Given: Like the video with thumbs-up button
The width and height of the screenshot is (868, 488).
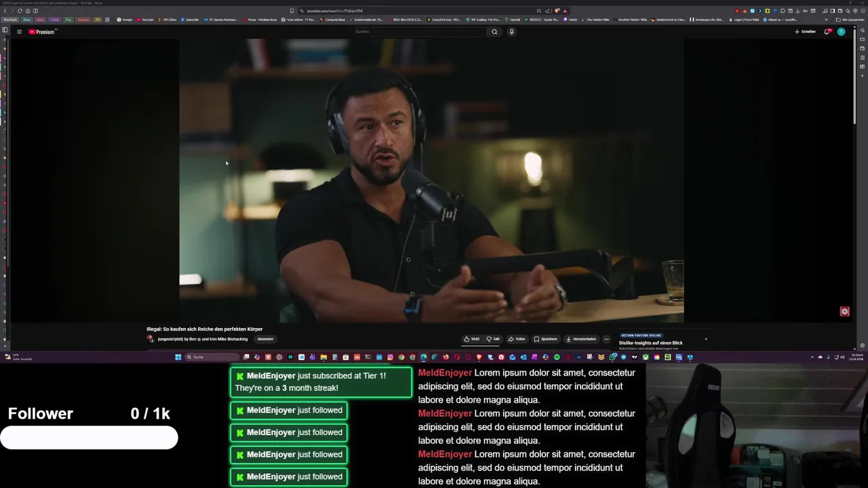Looking at the screenshot, I should pos(472,339).
